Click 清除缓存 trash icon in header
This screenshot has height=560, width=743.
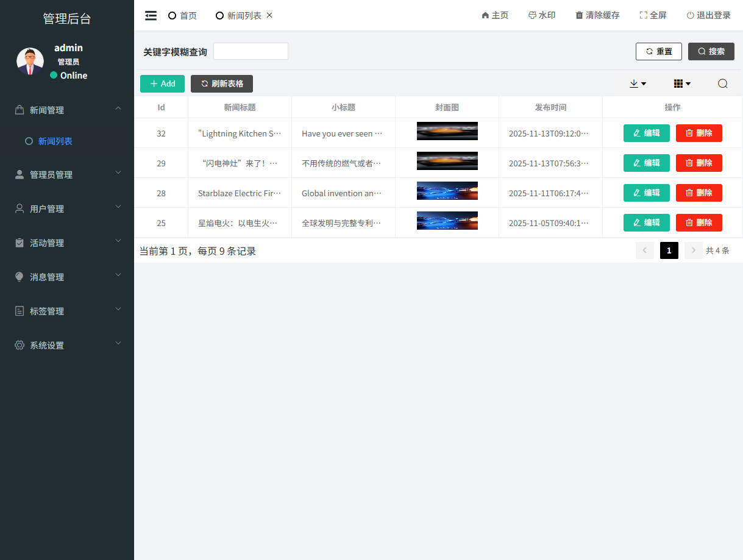tap(579, 16)
